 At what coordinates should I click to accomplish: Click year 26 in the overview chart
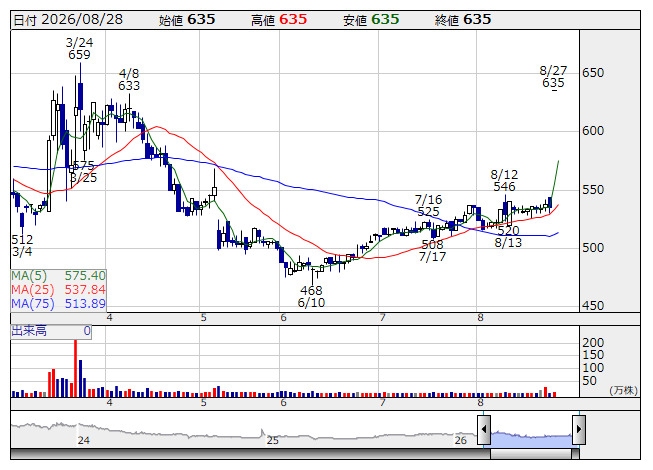461,440
